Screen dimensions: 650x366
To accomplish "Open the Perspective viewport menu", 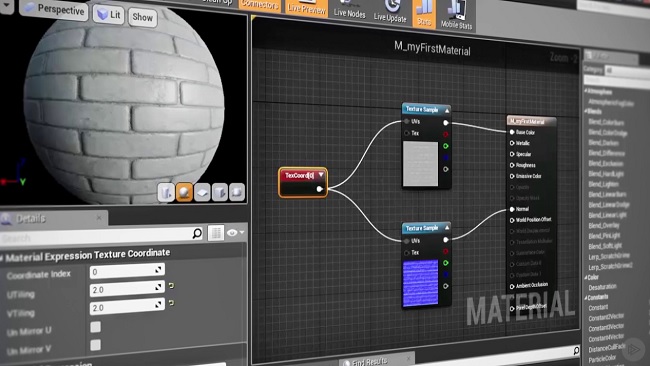I will [54, 9].
